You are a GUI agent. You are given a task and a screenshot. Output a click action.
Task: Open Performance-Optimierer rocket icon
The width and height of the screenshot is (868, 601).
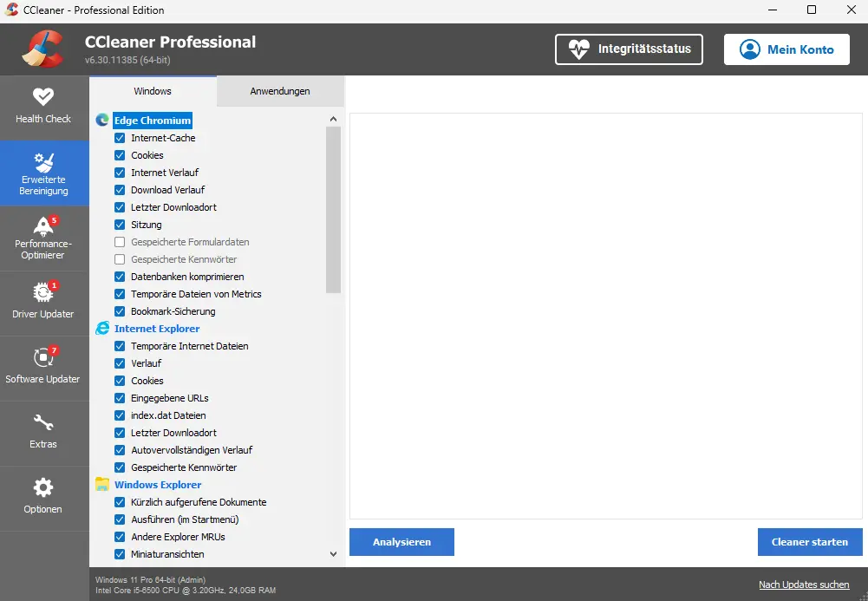[x=43, y=225]
